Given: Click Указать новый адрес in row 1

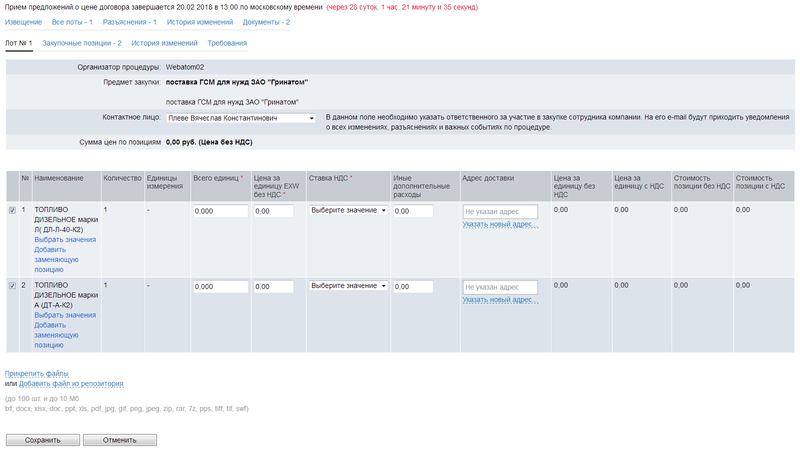Looking at the screenshot, I should point(500,225).
